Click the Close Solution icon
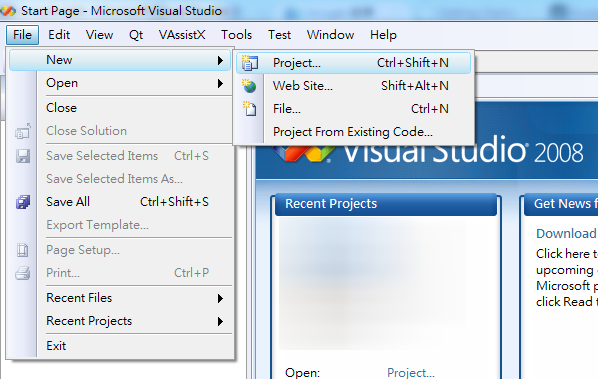 [23, 131]
